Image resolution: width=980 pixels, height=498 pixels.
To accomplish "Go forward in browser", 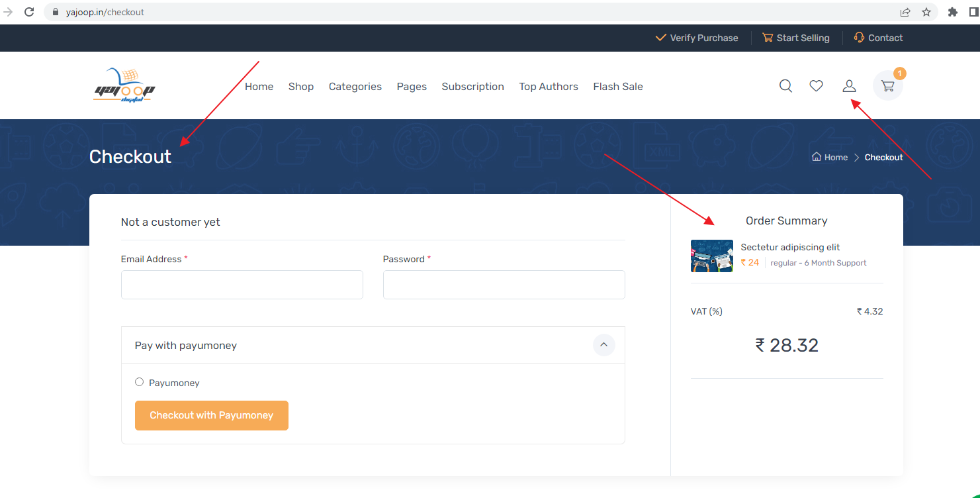I will (x=8, y=12).
